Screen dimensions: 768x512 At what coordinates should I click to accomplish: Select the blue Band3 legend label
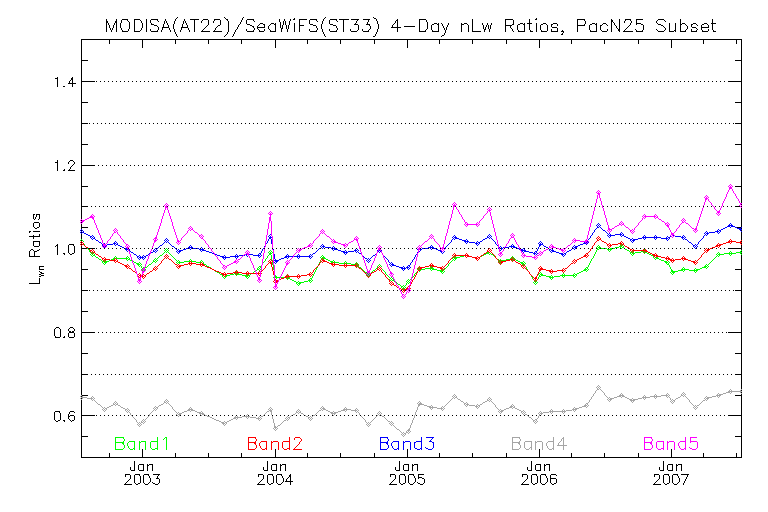click(x=407, y=444)
